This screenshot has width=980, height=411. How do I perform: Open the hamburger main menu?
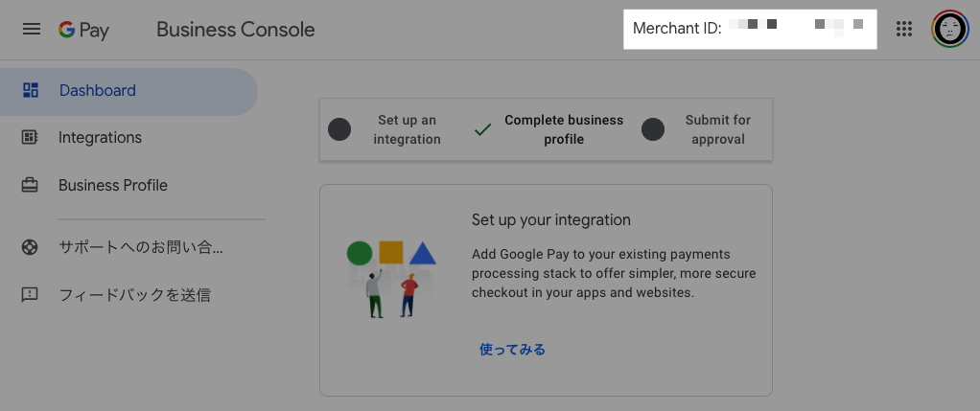click(32, 30)
